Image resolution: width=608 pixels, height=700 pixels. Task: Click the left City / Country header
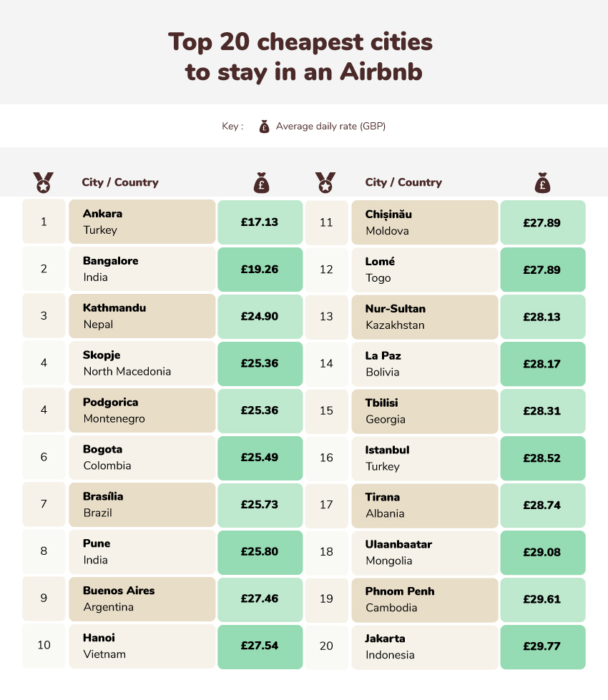[120, 182]
